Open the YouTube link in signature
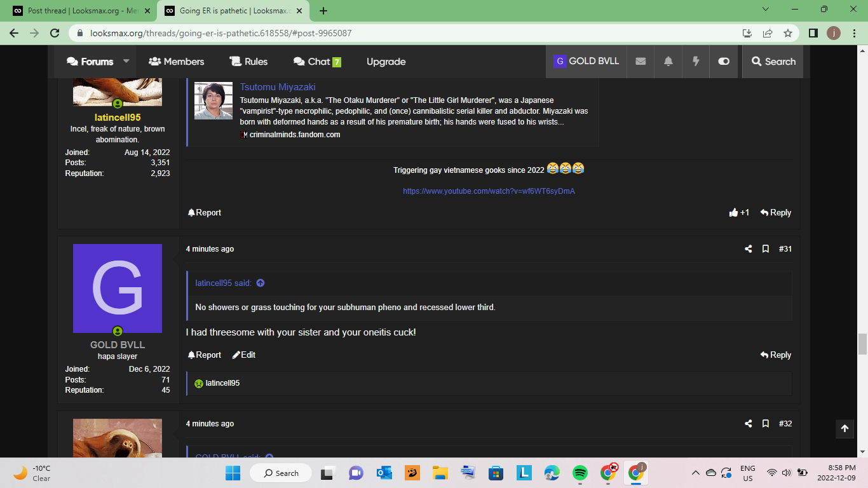The width and height of the screenshot is (868, 488). [489, 191]
